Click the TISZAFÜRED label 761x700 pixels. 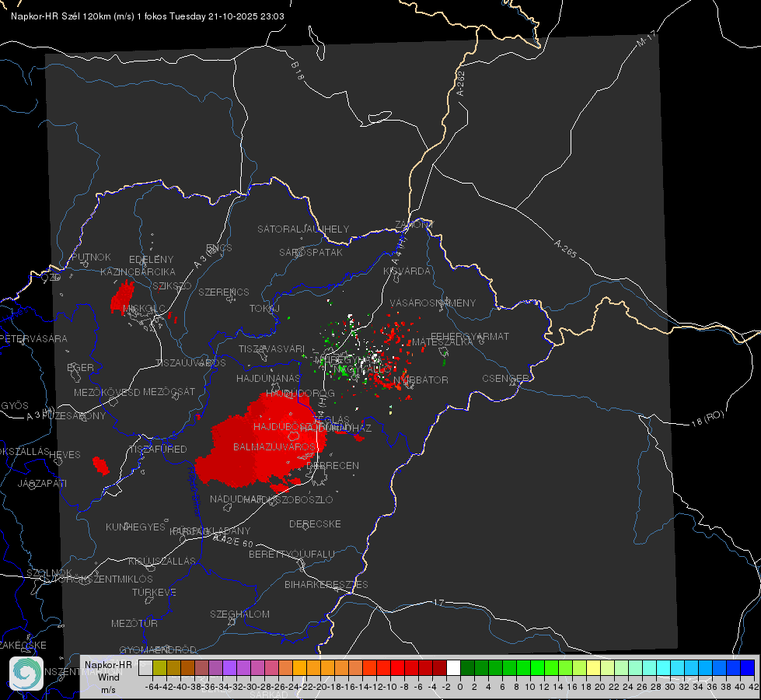(158, 449)
